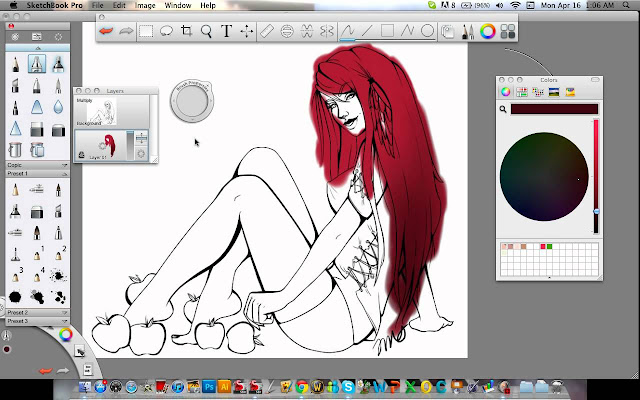Screen dimensions: 640x400
Task: Select the Marker brush beside the Airbrush
Action: coord(58,64)
